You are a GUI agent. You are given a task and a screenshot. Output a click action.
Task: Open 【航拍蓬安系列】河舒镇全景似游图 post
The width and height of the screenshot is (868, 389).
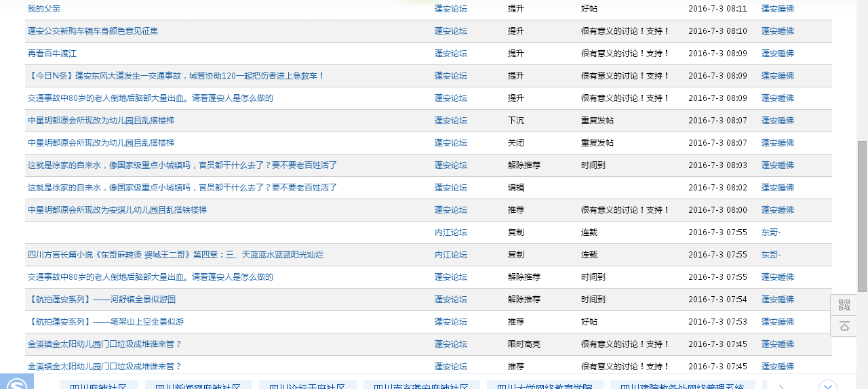(102, 300)
